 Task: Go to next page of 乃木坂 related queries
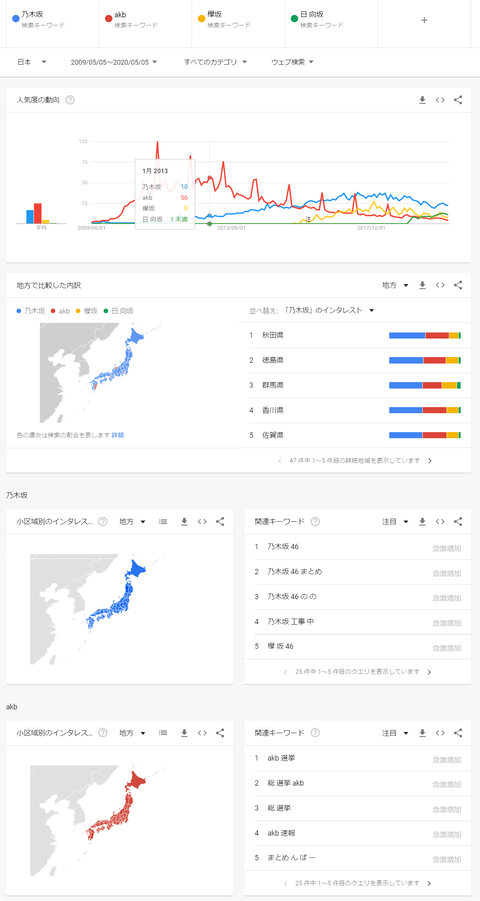pyautogui.click(x=429, y=672)
